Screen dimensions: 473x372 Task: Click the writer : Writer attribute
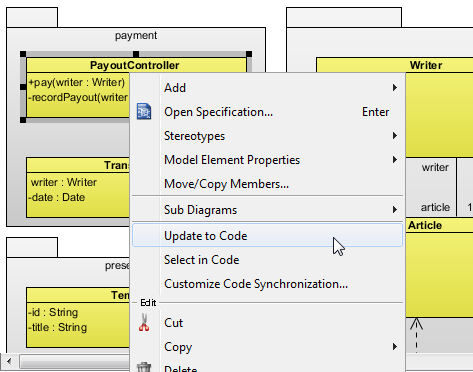pos(64,182)
